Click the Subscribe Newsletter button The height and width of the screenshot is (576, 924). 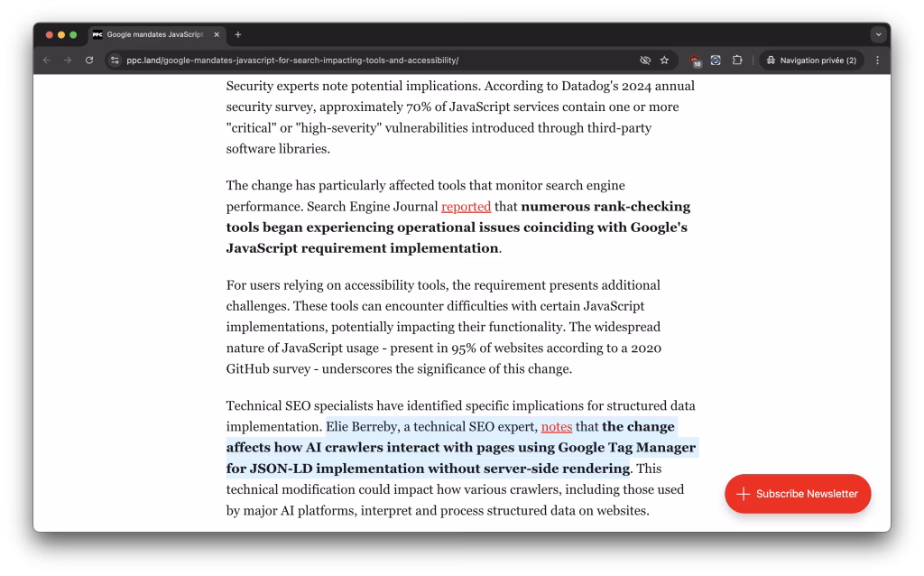pyautogui.click(x=798, y=494)
